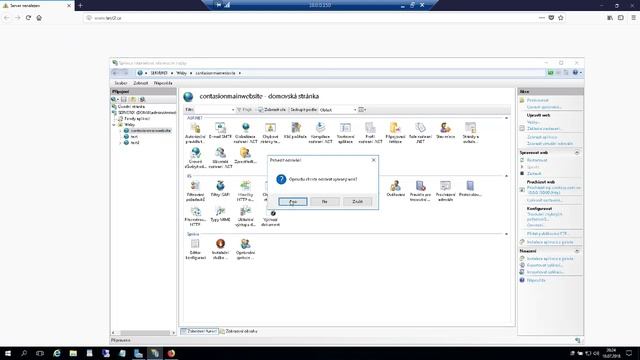Open the Zprostředkovatelé icon
This screenshot has width=640, height=360.
coord(245,156)
